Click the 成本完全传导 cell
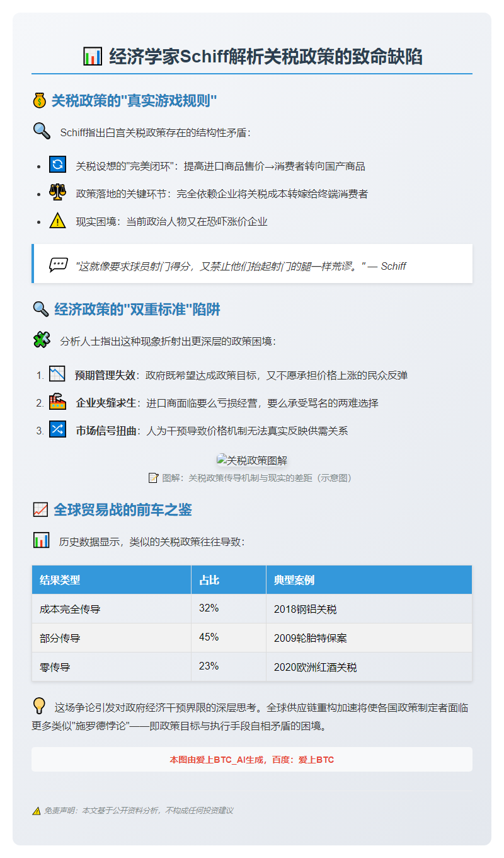Screen dimensions: 504x858 click(x=112, y=608)
